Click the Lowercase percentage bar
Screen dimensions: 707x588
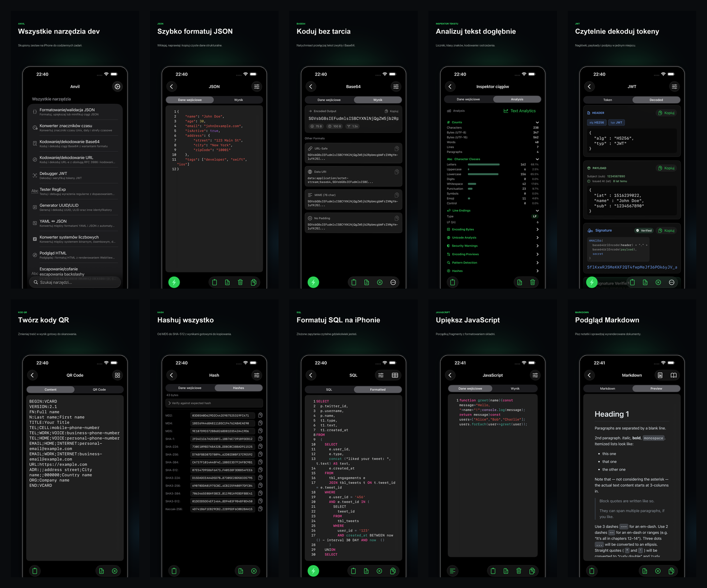click(483, 174)
